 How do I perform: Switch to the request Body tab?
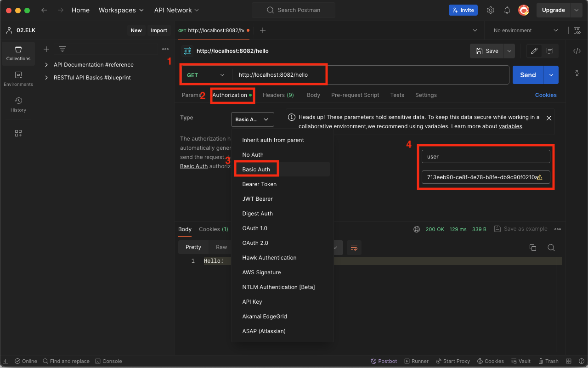(313, 95)
